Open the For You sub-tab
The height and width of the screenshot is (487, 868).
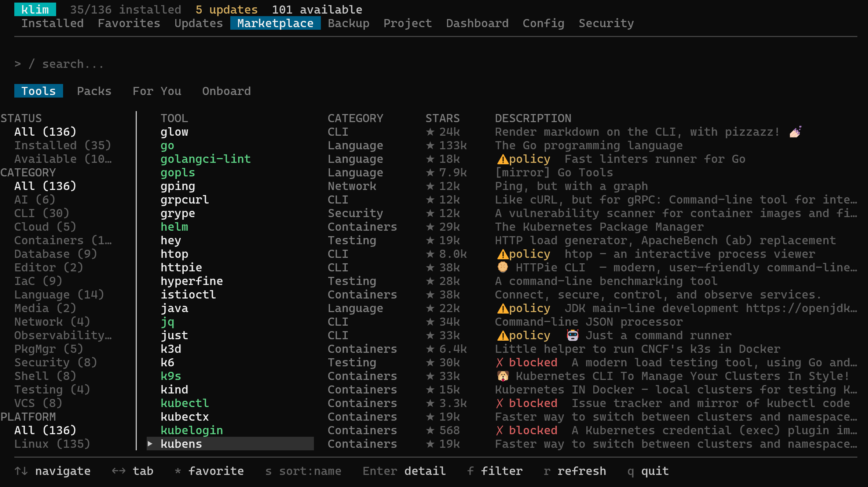[x=157, y=91]
